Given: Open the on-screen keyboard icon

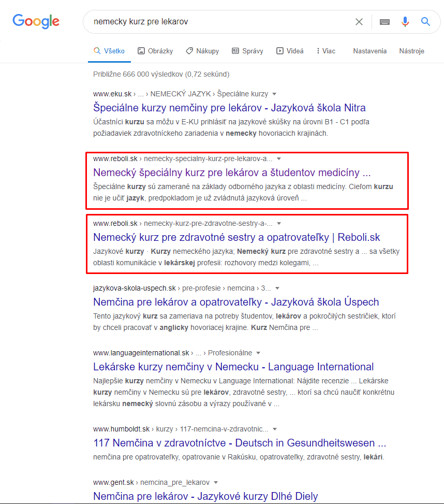Looking at the screenshot, I should click(384, 22).
